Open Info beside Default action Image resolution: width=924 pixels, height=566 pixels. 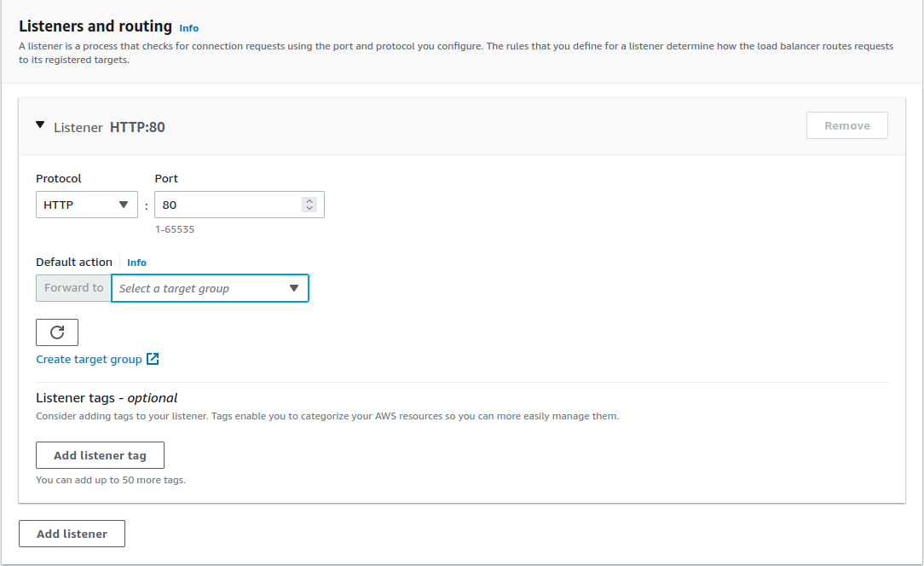pos(136,262)
